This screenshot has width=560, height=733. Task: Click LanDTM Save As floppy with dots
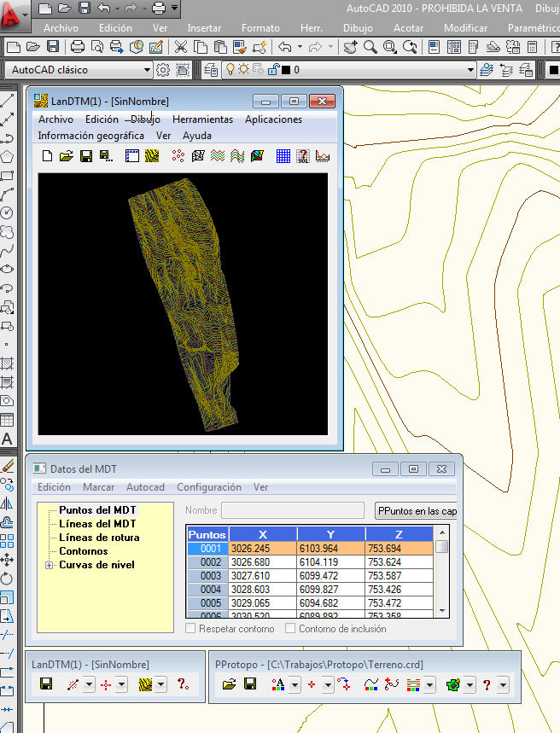click(x=106, y=155)
